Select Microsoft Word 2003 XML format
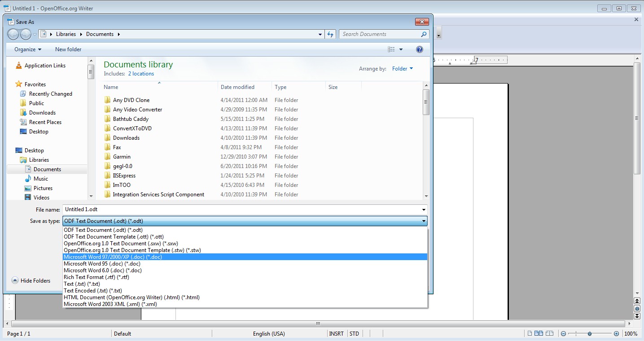 [x=245, y=304]
